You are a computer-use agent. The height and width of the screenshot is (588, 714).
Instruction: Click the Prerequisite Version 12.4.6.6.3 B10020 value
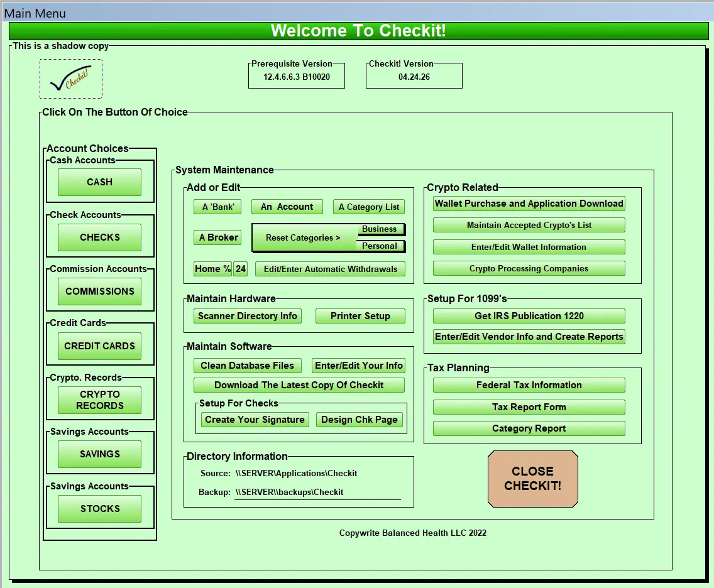(x=297, y=77)
